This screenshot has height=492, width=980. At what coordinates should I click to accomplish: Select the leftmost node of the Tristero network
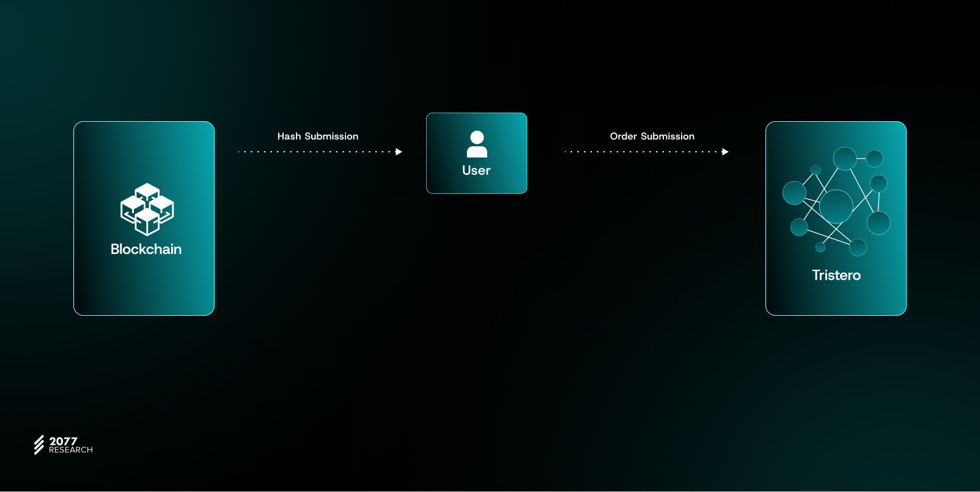794,193
